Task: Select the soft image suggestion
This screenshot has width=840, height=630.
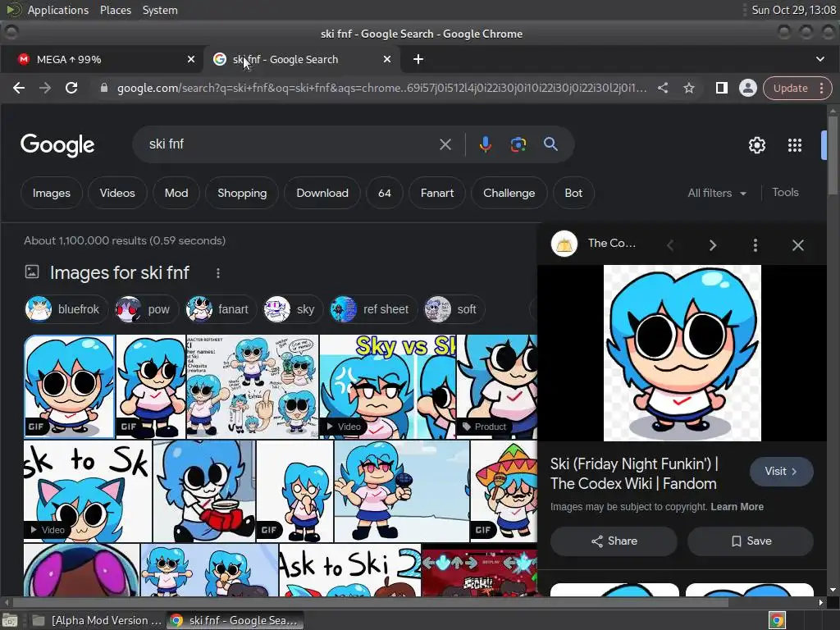Action: pyautogui.click(x=454, y=309)
